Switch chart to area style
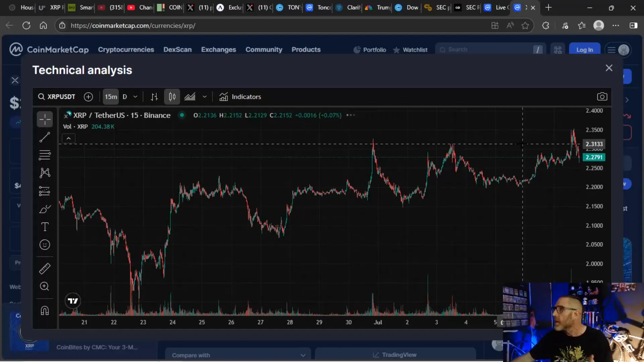 tap(190, 97)
